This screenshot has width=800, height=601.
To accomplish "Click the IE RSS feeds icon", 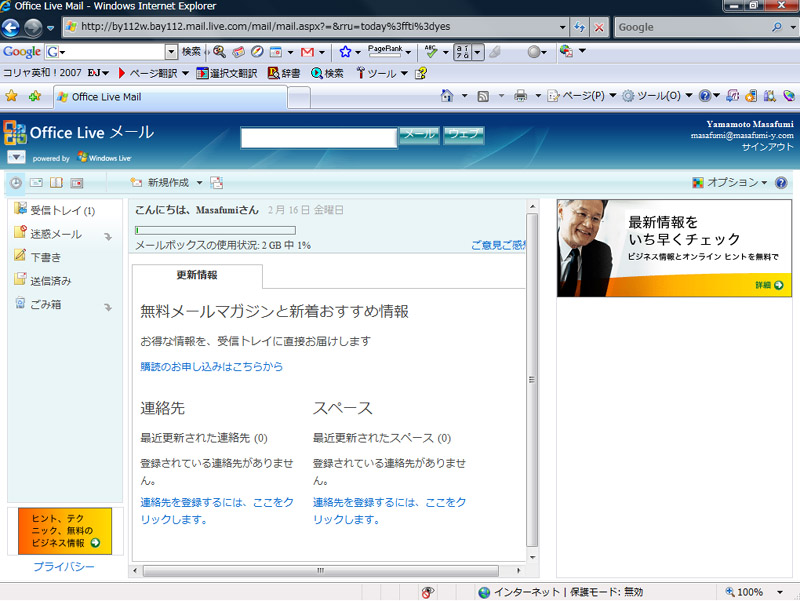I will (x=483, y=96).
